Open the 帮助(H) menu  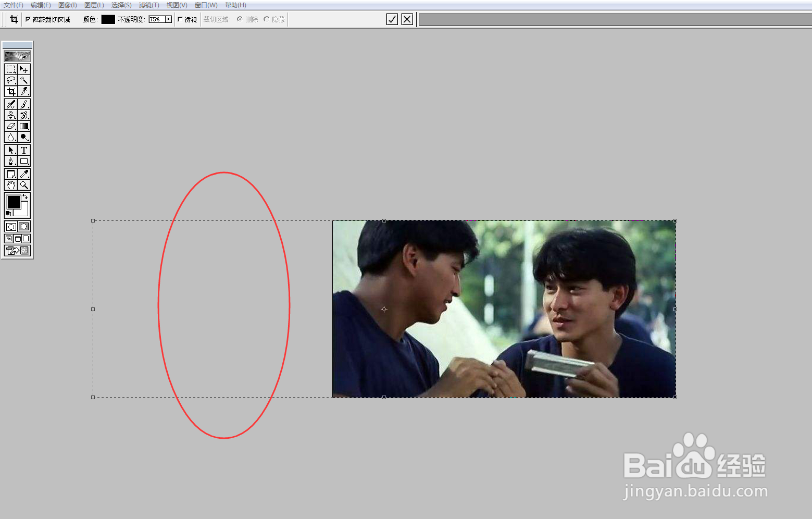pos(235,5)
